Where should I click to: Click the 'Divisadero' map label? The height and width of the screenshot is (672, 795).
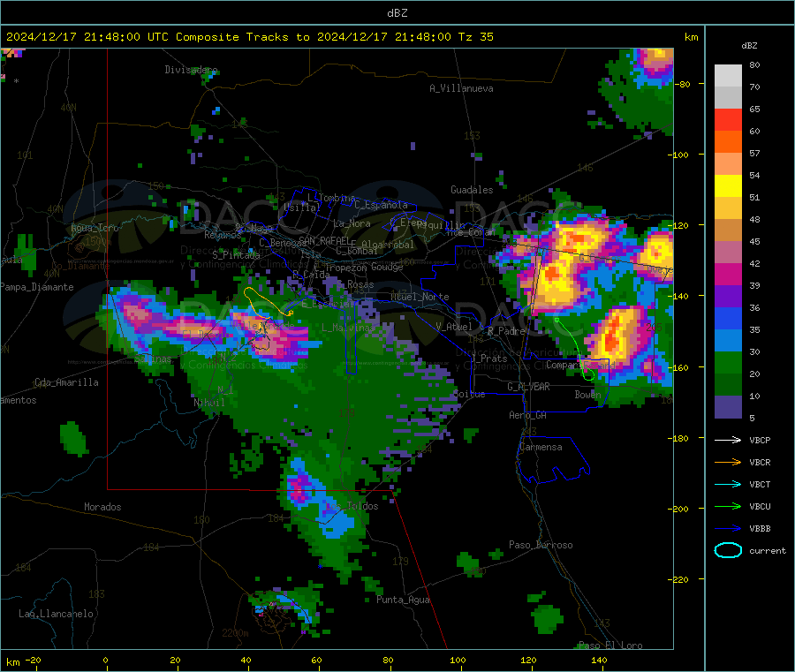click(191, 70)
